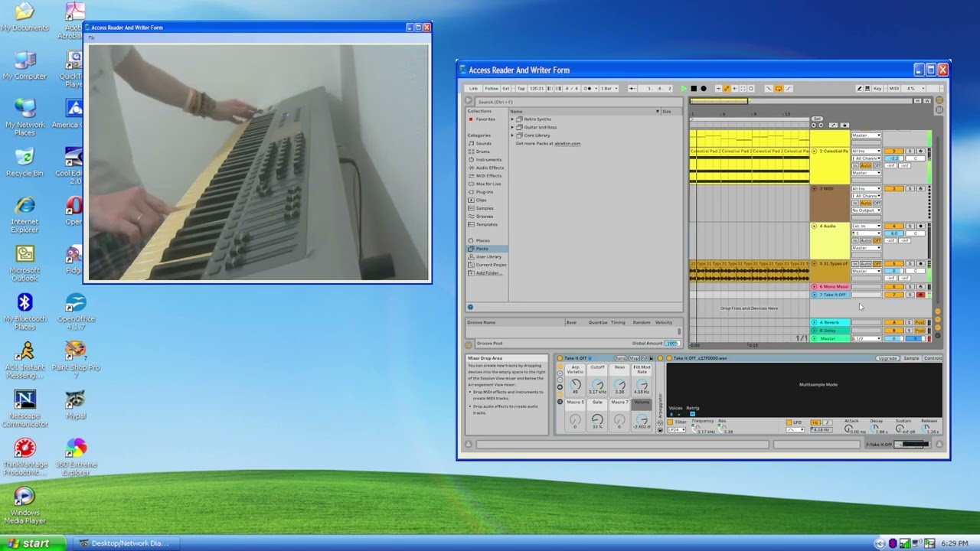Open the Plug-ins category
Screen dimensions: 980x551
[x=481, y=192]
